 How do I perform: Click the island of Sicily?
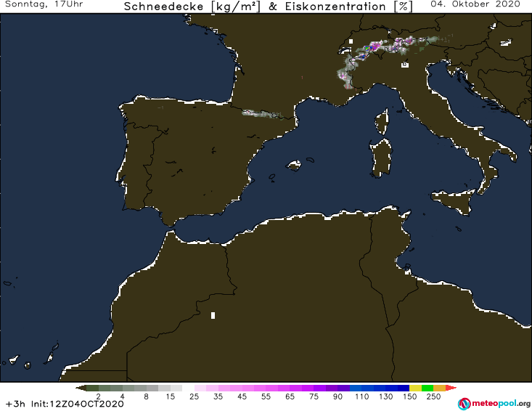point(454,202)
